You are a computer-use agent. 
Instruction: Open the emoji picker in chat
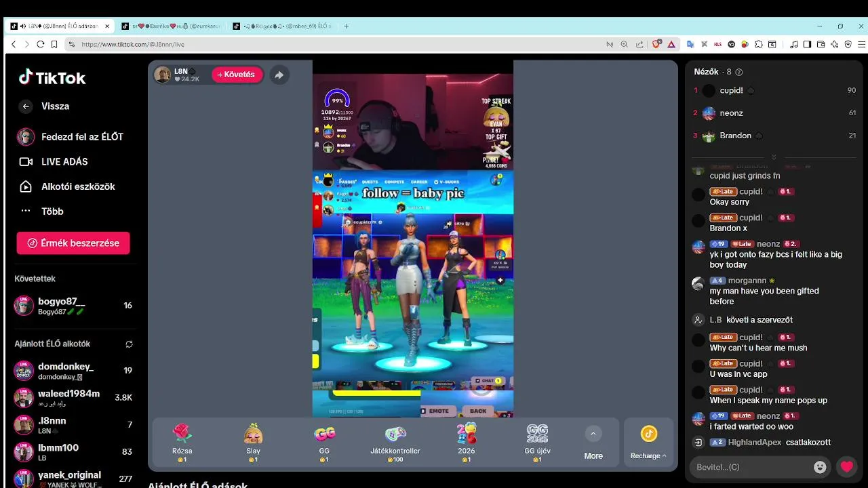820,467
